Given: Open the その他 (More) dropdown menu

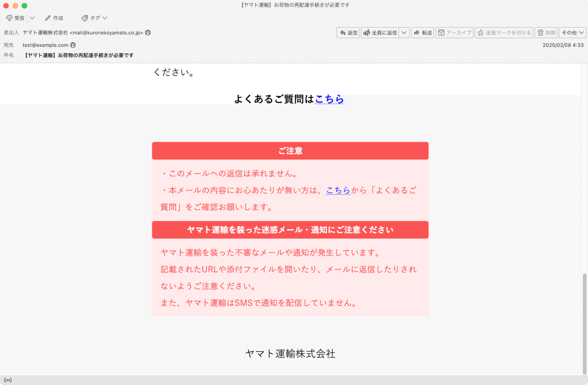Looking at the screenshot, I should click(573, 33).
